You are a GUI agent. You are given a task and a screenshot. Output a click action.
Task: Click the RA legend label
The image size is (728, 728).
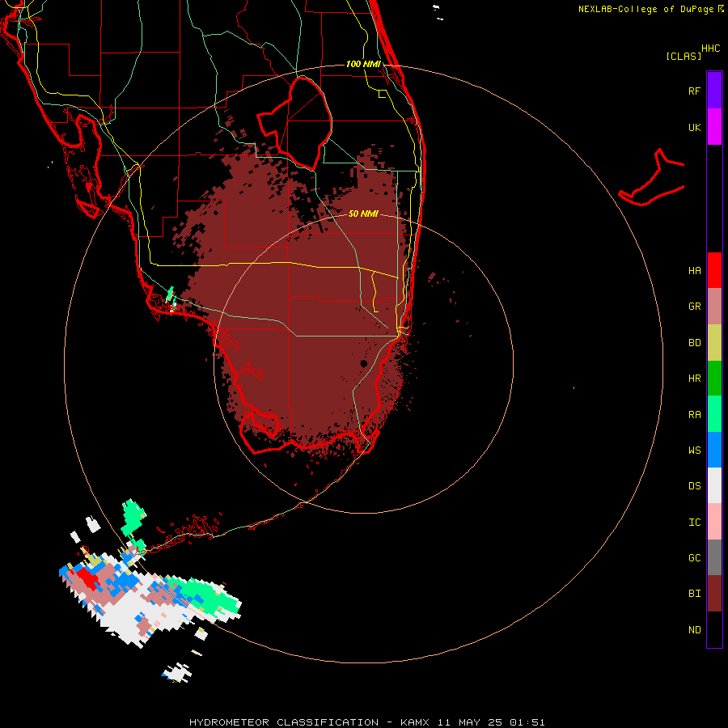coord(694,415)
